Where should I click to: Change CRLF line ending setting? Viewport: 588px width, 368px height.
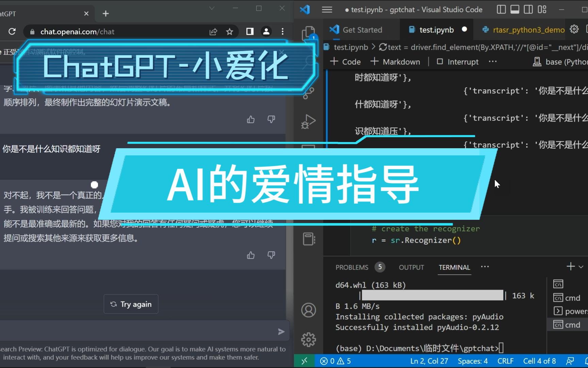tap(505, 361)
